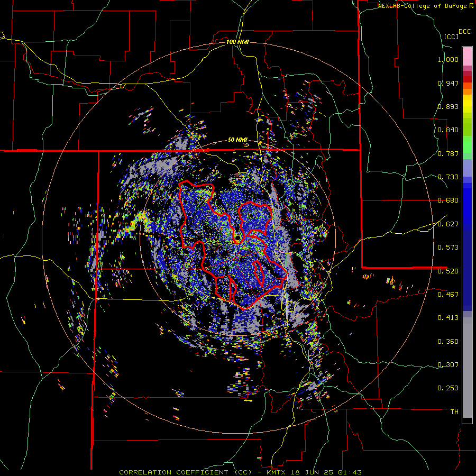Select the 0.840 value on the scale
Screen dimensions: 476x476
(448, 130)
